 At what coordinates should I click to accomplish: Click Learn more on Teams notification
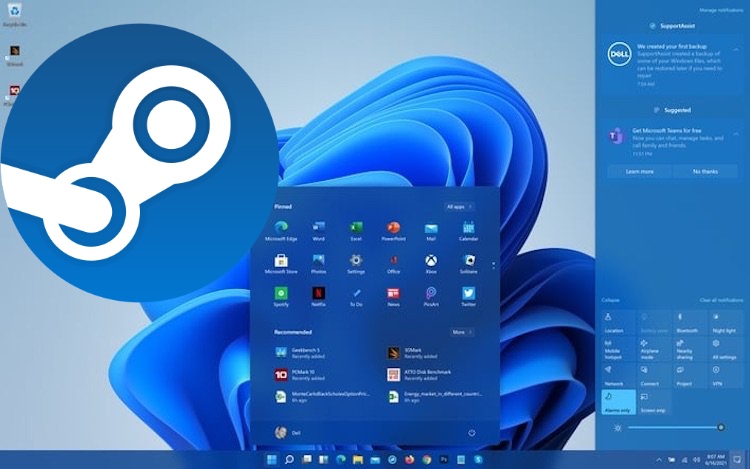click(x=640, y=171)
